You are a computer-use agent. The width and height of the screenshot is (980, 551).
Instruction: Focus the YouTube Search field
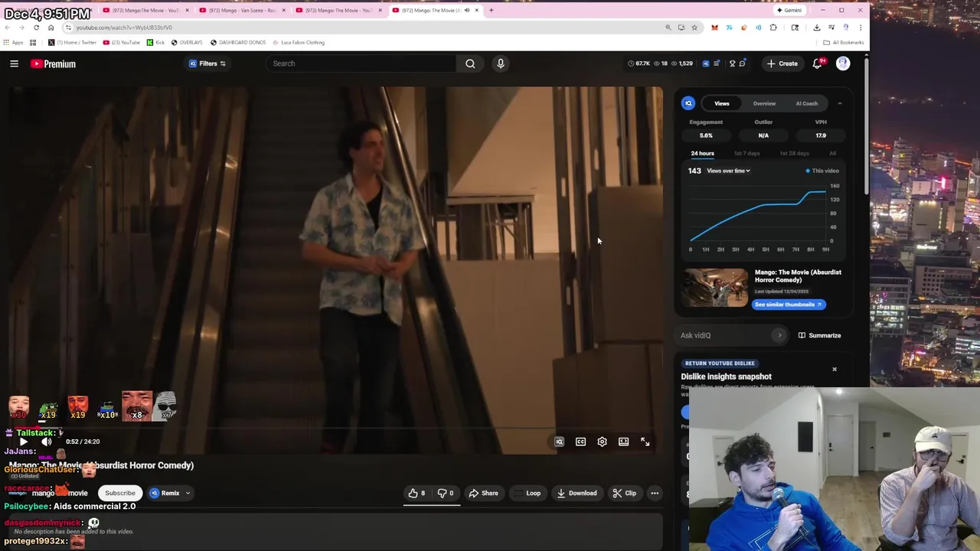pos(360,64)
